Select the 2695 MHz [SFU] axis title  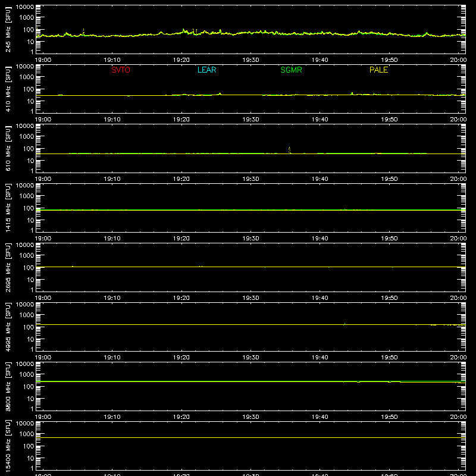pyautogui.click(x=8, y=267)
